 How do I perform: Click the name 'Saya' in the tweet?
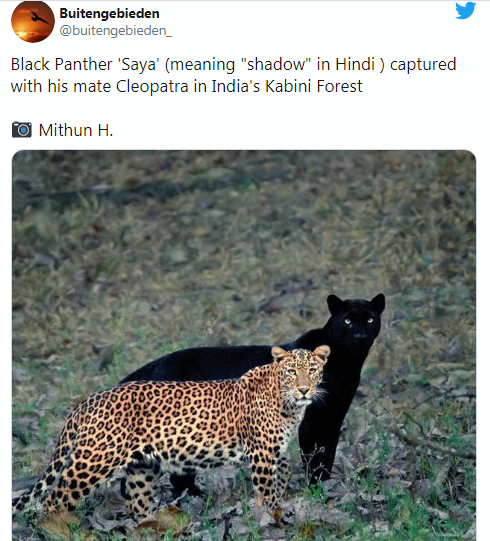pyautogui.click(x=139, y=65)
